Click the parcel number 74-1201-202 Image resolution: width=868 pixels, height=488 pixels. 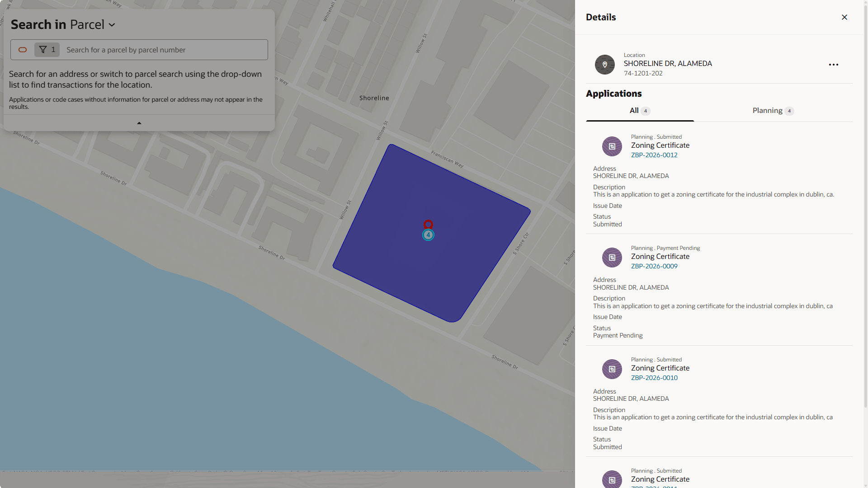643,73
